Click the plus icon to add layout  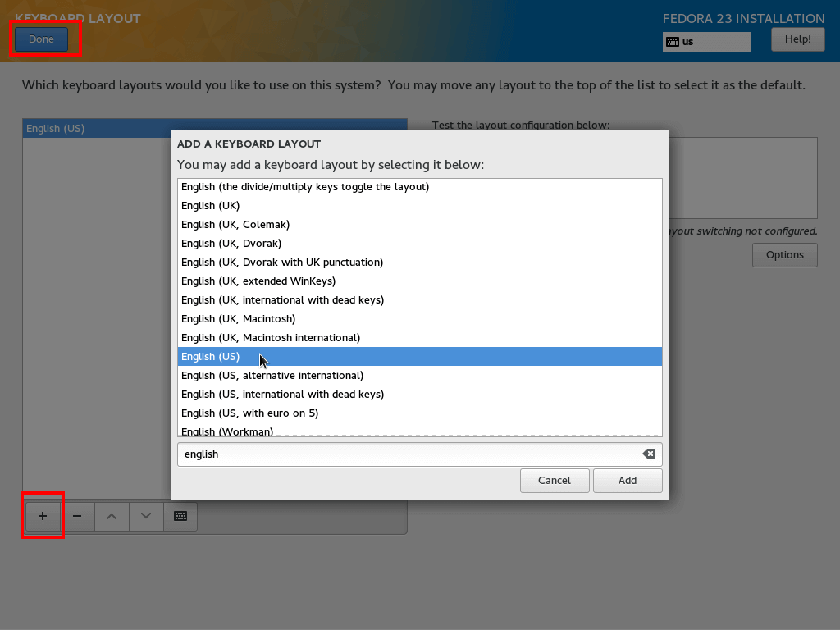[x=43, y=516]
